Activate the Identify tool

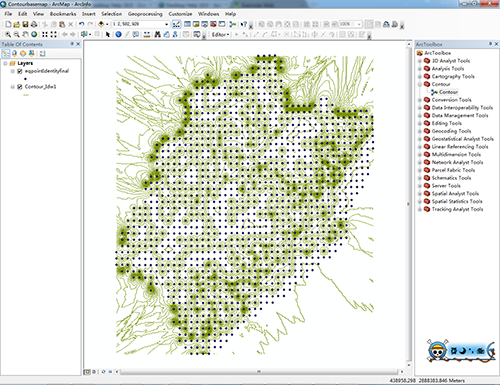point(118,34)
